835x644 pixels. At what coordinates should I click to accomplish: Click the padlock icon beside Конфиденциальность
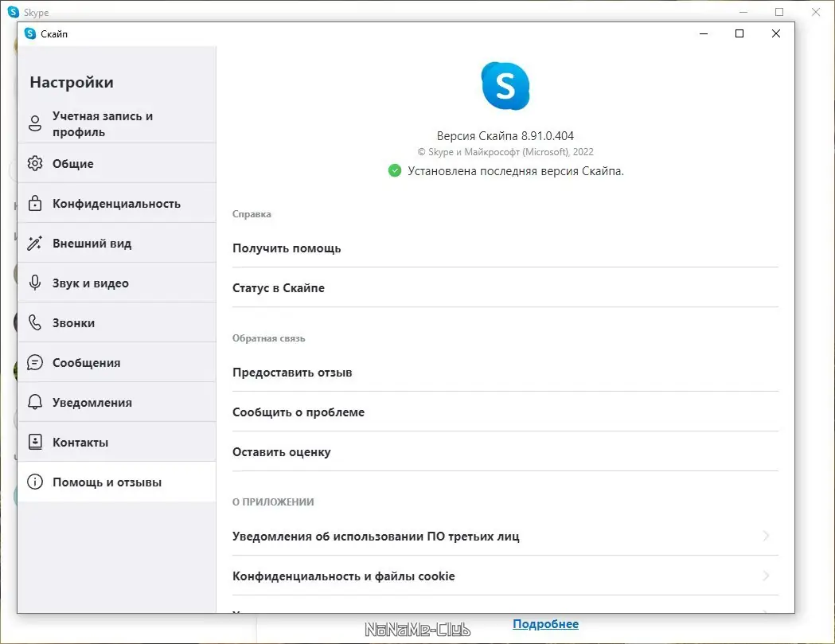coord(34,203)
